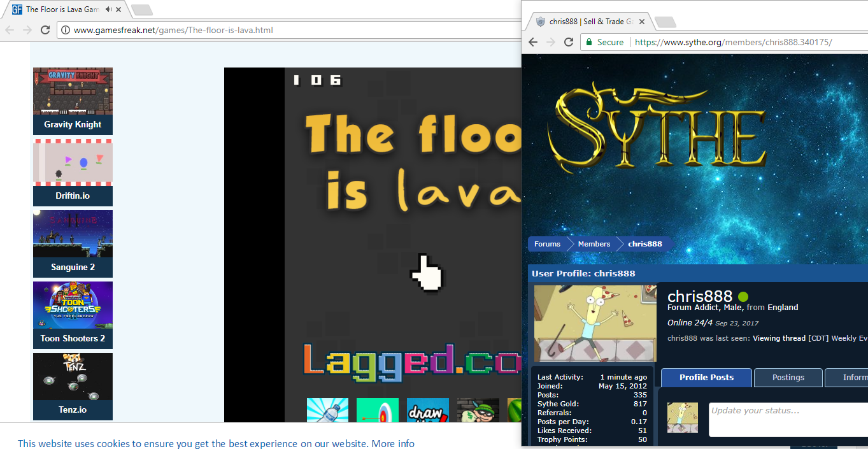This screenshot has height=449, width=868.
Task: Go forward in the Sythe browser window
Action: point(551,42)
